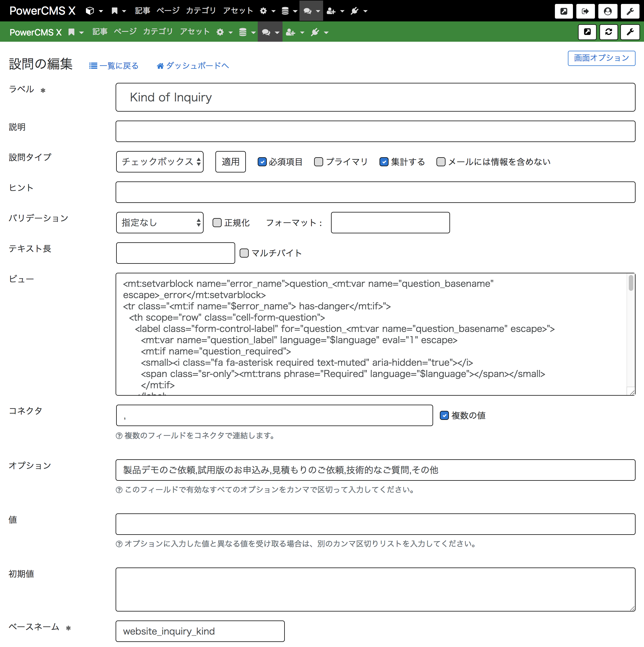Open the cube icon menu in black bar
644x647 pixels.
tap(94, 11)
